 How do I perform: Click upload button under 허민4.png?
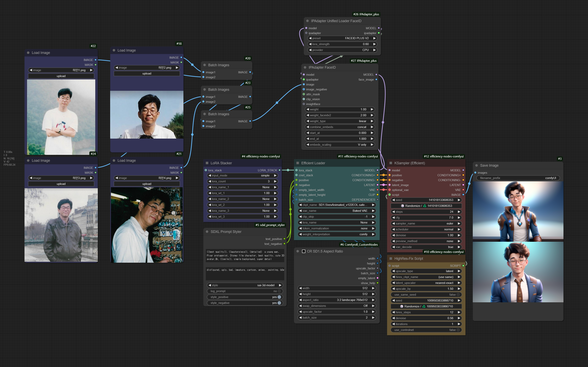point(147,184)
